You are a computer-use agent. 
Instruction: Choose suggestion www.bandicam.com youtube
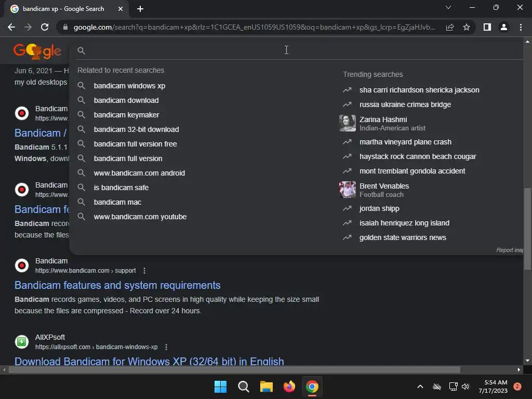pyautogui.click(x=140, y=217)
